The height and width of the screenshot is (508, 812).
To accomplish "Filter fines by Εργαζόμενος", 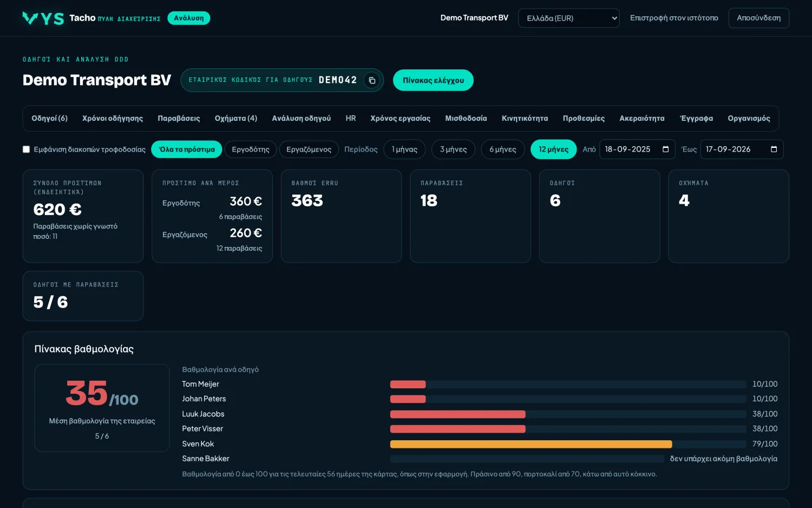I will [309, 149].
